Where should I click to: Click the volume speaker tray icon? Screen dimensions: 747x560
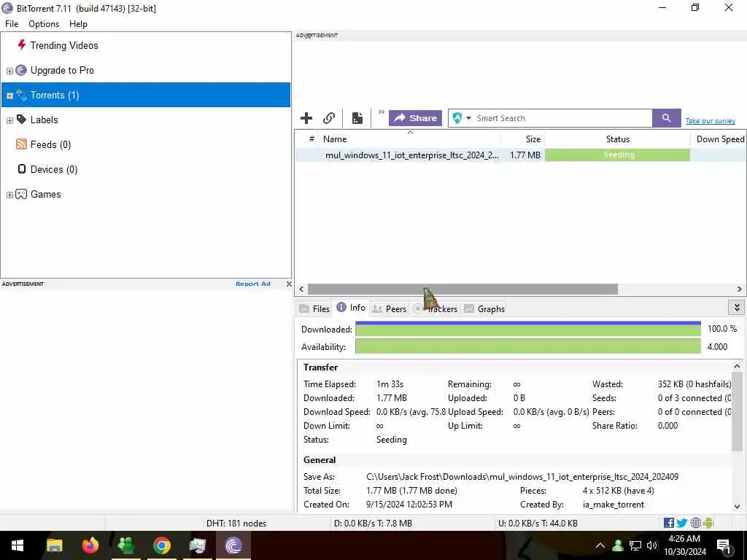652,545
